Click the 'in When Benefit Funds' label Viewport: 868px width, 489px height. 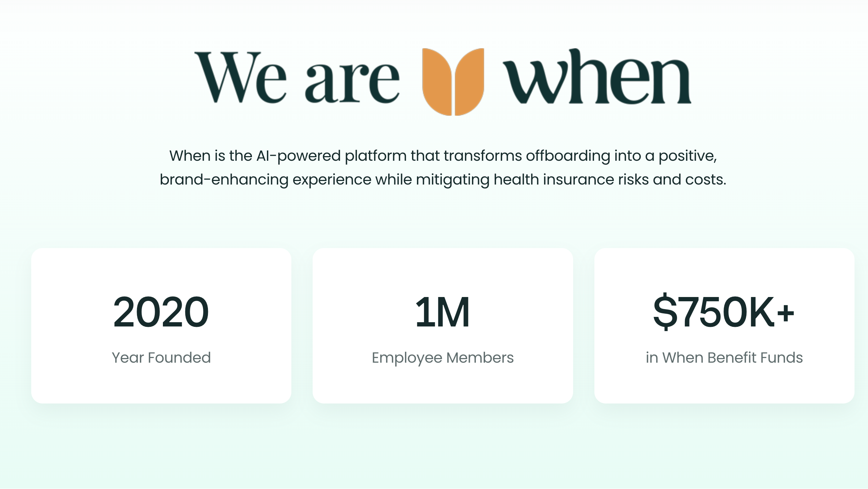[x=724, y=358]
